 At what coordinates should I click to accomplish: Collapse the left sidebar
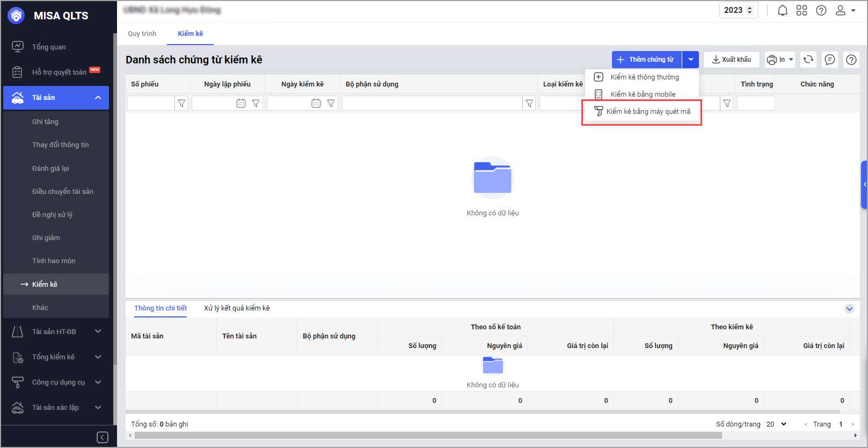103,437
